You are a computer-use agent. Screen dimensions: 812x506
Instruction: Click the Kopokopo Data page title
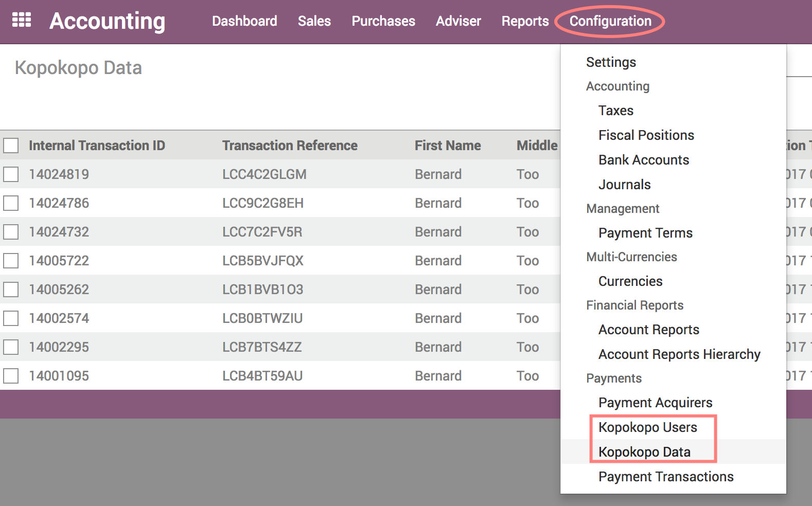pos(78,68)
